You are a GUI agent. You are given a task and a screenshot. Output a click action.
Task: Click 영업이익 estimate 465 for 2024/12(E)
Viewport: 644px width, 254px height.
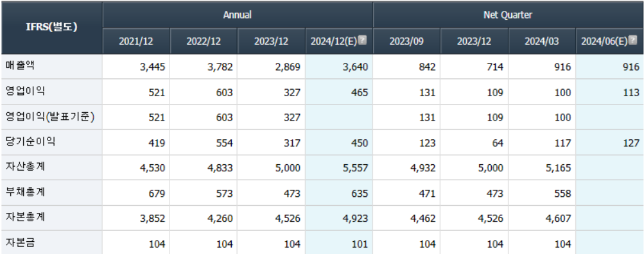(x=360, y=93)
